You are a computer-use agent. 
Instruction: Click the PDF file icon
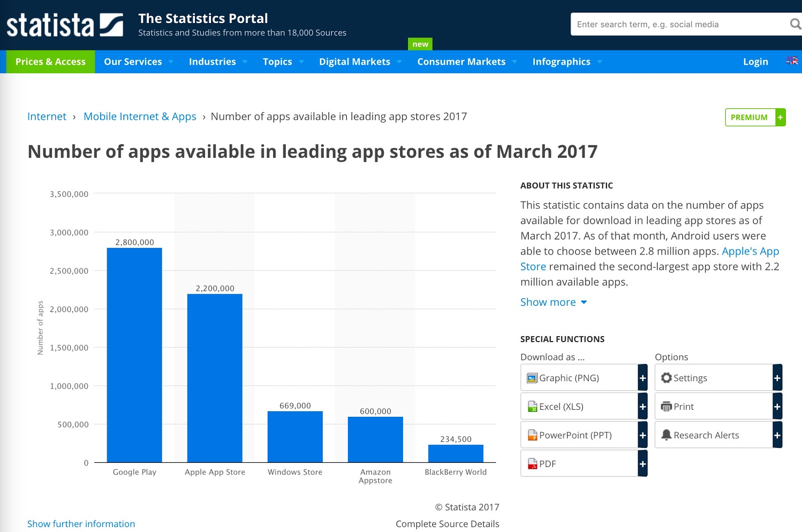pos(532,464)
